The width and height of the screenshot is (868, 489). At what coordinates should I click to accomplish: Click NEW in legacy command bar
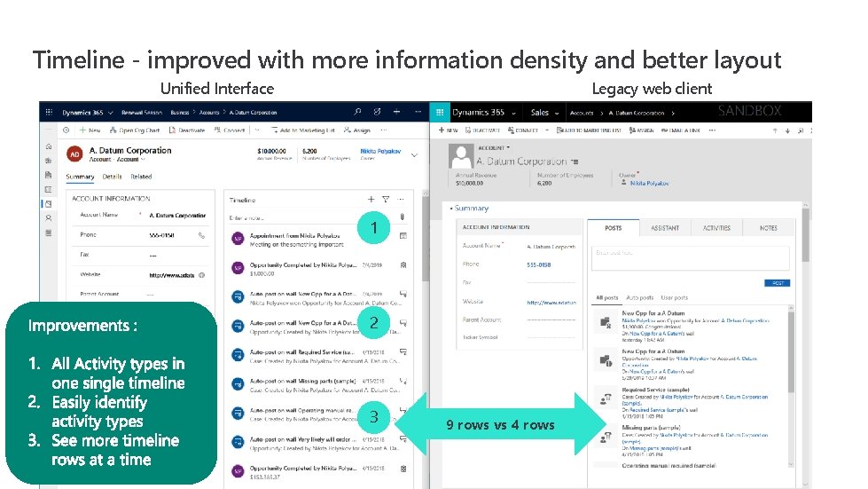tap(449, 130)
